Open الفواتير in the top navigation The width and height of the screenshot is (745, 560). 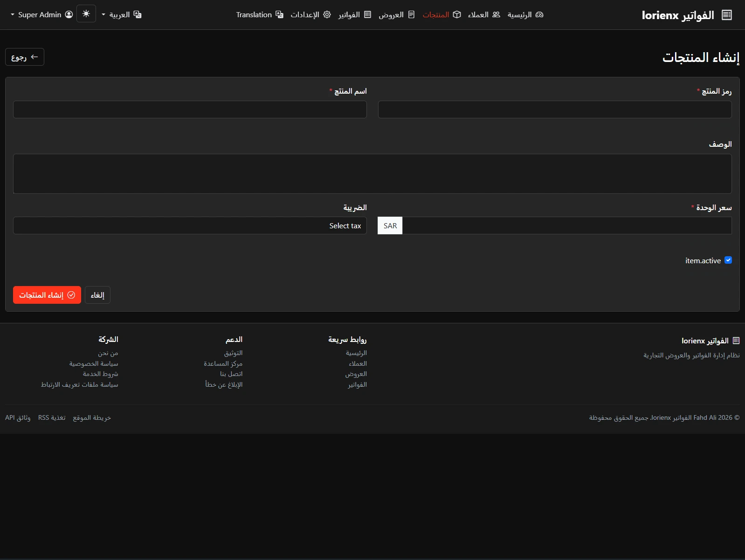pos(349,15)
